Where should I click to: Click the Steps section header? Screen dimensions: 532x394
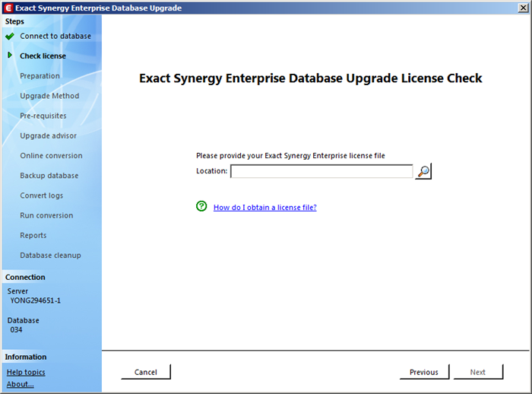click(x=14, y=21)
